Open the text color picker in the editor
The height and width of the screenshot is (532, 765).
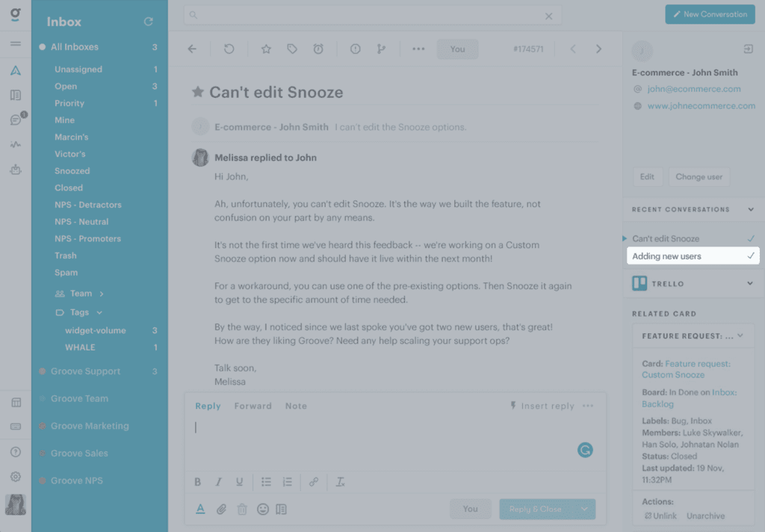click(x=200, y=509)
